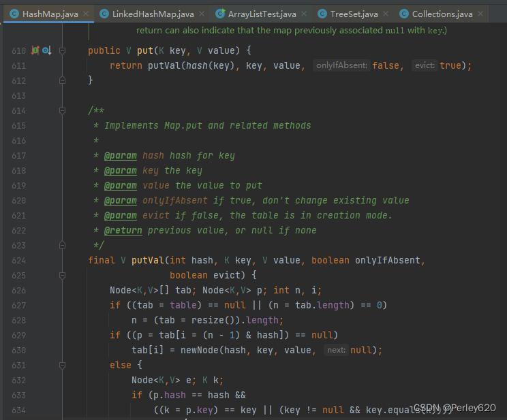
Task: Close the Collections.java tab
Action: [x=480, y=14]
